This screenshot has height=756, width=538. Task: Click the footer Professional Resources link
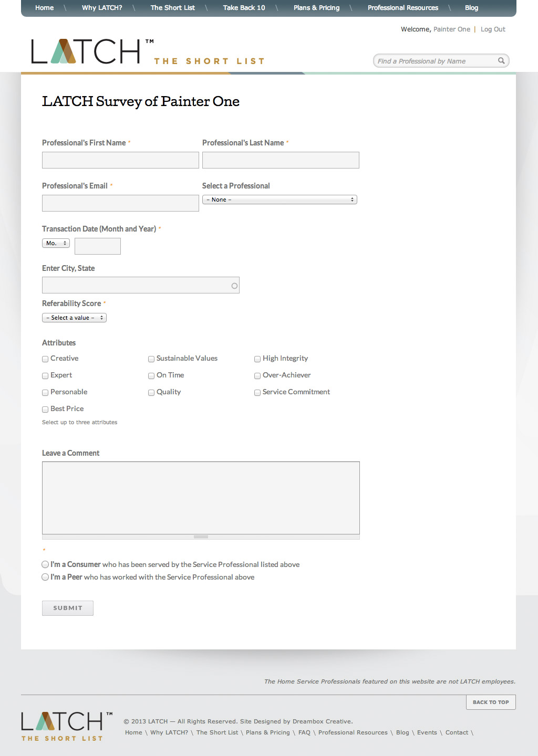(x=353, y=732)
